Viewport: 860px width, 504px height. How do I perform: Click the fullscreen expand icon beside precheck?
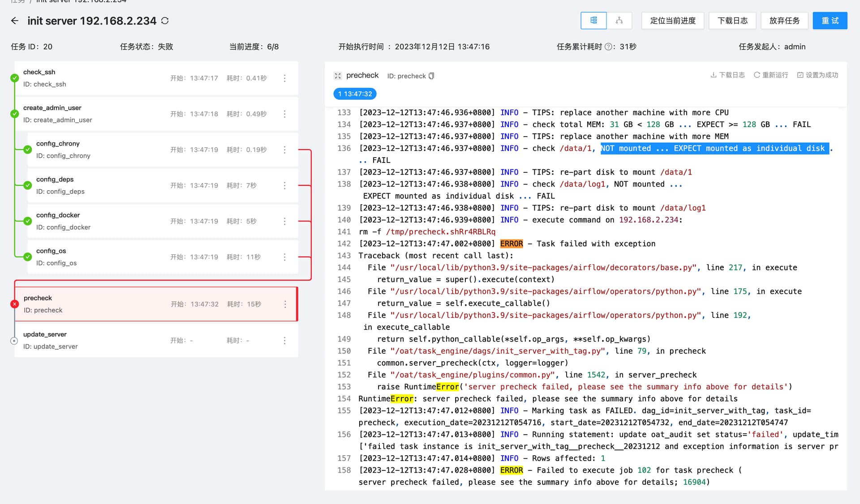pyautogui.click(x=338, y=76)
